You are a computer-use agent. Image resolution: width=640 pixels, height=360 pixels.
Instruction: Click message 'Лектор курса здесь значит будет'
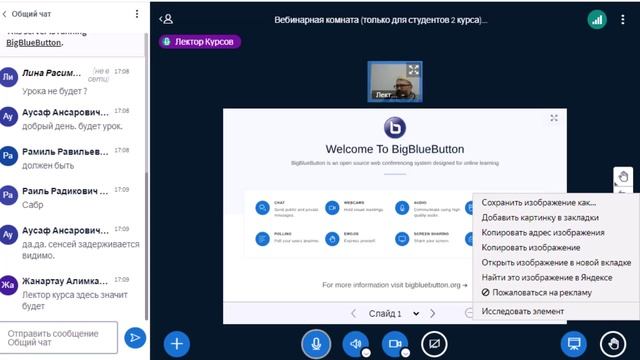75,300
